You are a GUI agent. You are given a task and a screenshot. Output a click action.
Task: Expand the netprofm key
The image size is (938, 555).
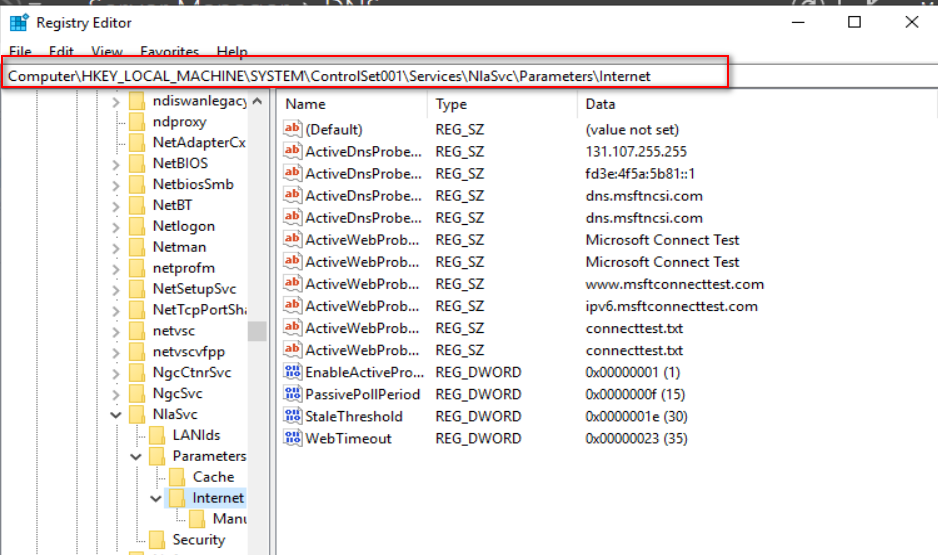115,269
